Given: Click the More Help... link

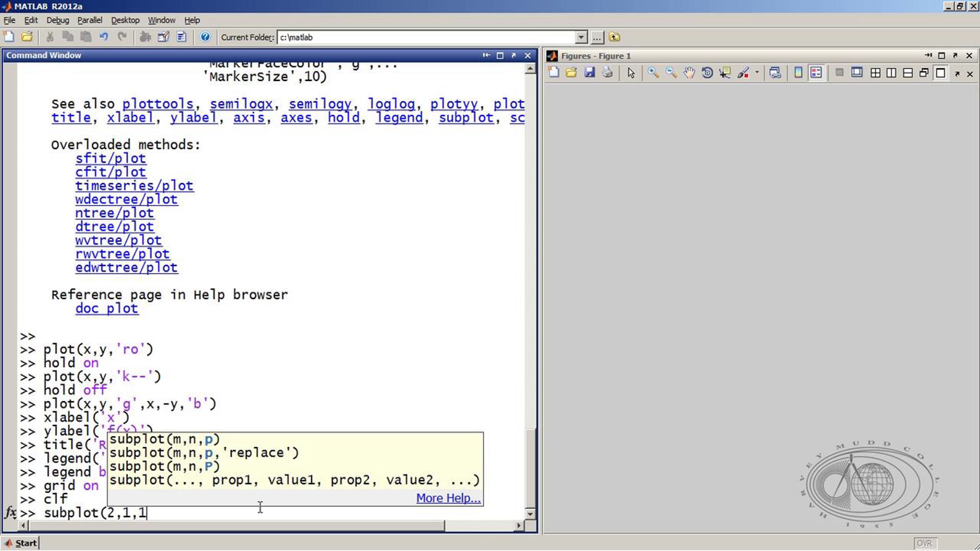Looking at the screenshot, I should point(448,498).
